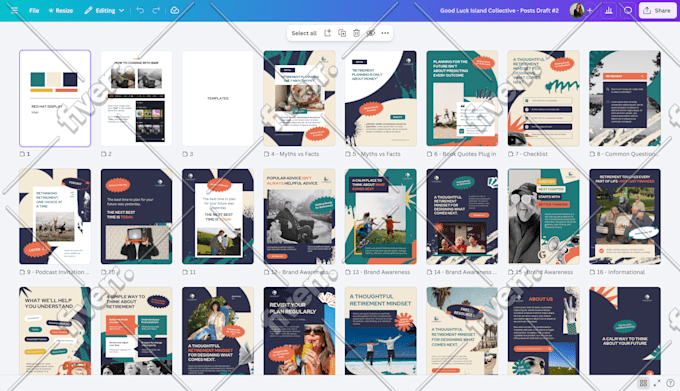The image size is (680, 391).
Task: Click the '4 - Myths vs Facts' page label
Action: [295, 154]
